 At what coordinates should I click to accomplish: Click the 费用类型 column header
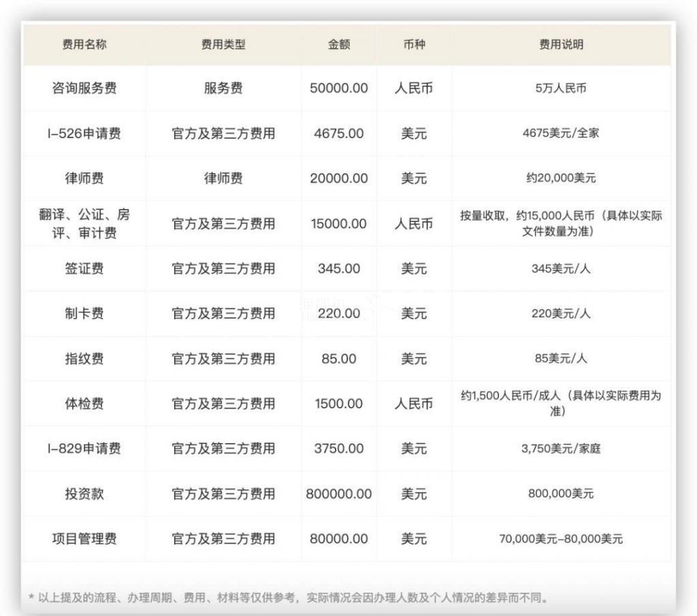[223, 45]
